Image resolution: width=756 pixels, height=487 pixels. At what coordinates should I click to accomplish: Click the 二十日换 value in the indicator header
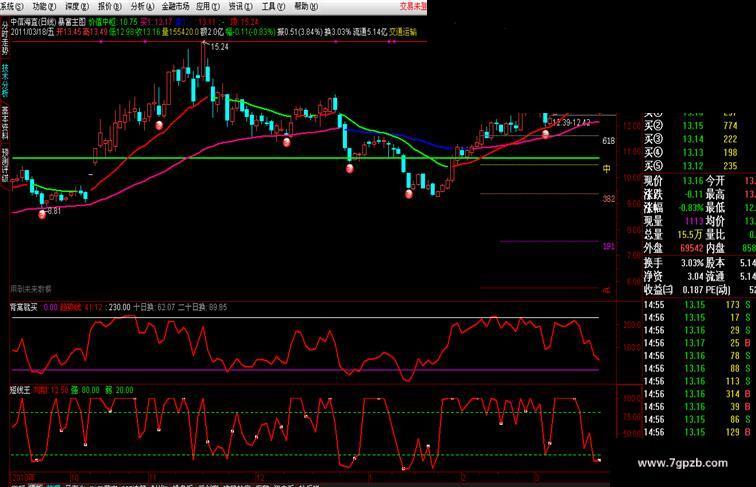point(202,307)
